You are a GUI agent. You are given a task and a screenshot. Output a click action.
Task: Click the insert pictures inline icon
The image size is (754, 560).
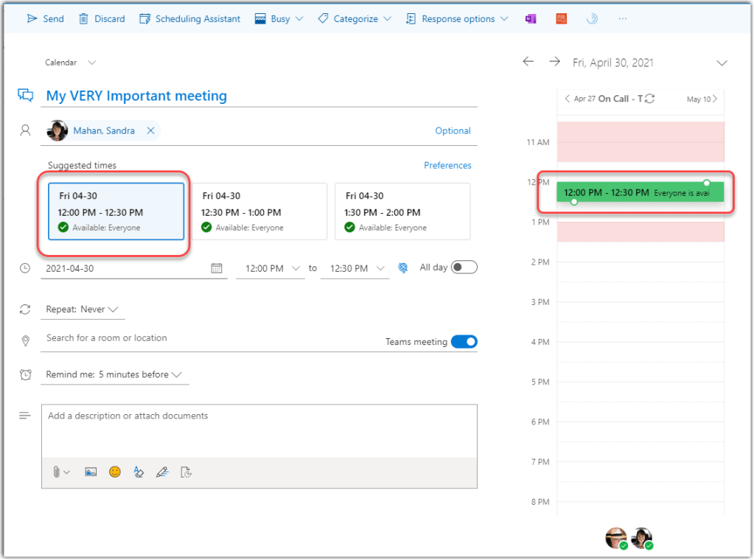point(91,472)
